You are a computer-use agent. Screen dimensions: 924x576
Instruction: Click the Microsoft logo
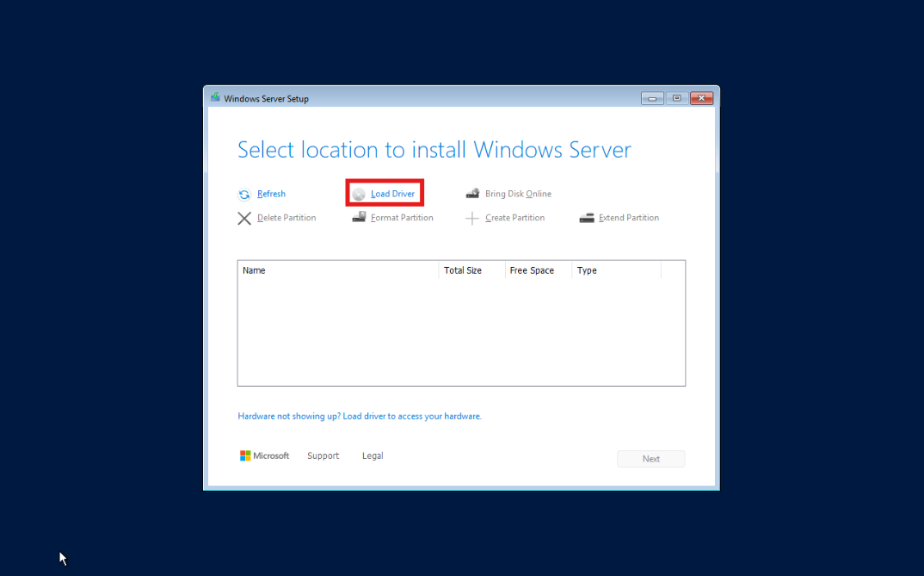[264, 455]
